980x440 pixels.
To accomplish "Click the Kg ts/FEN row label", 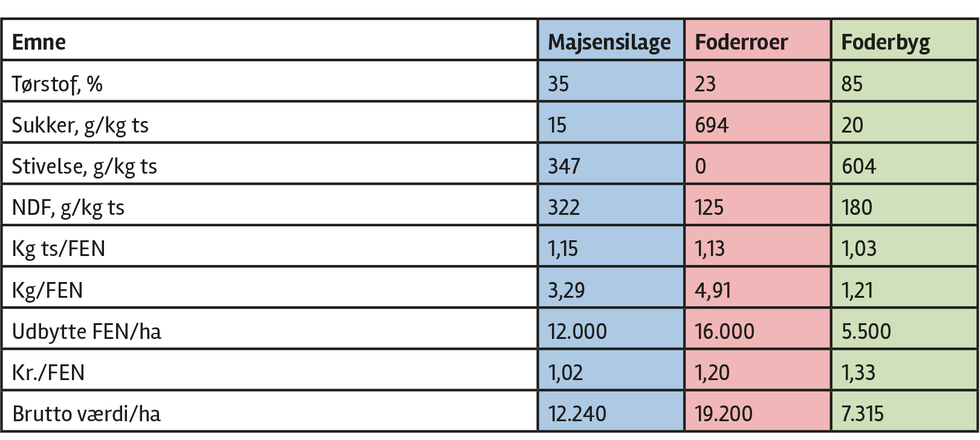I will (59, 249).
